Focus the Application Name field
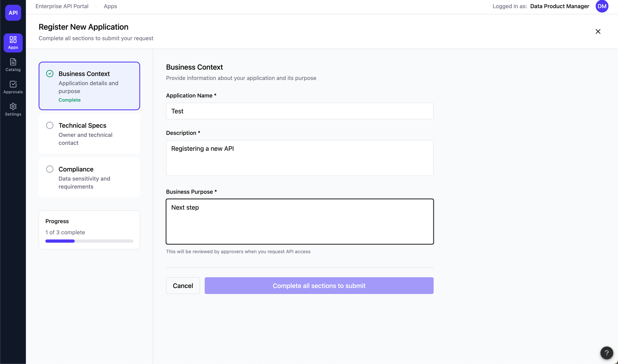618x364 pixels. tap(300, 111)
